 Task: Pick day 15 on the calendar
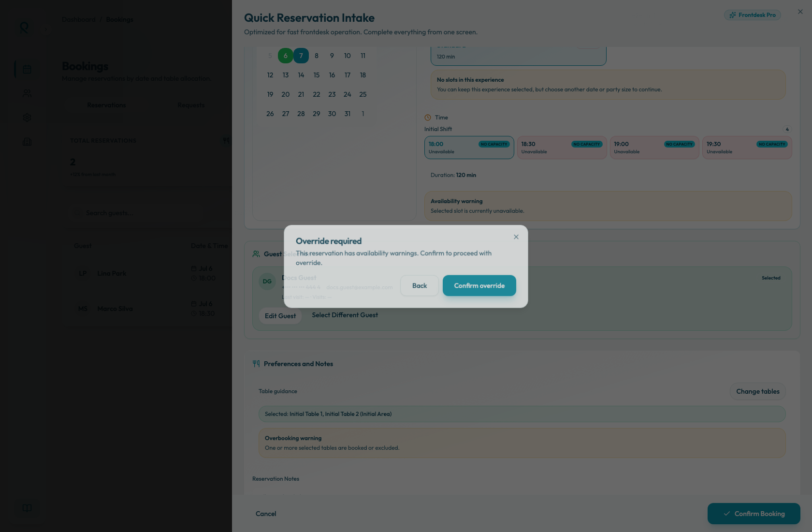[x=317, y=75]
